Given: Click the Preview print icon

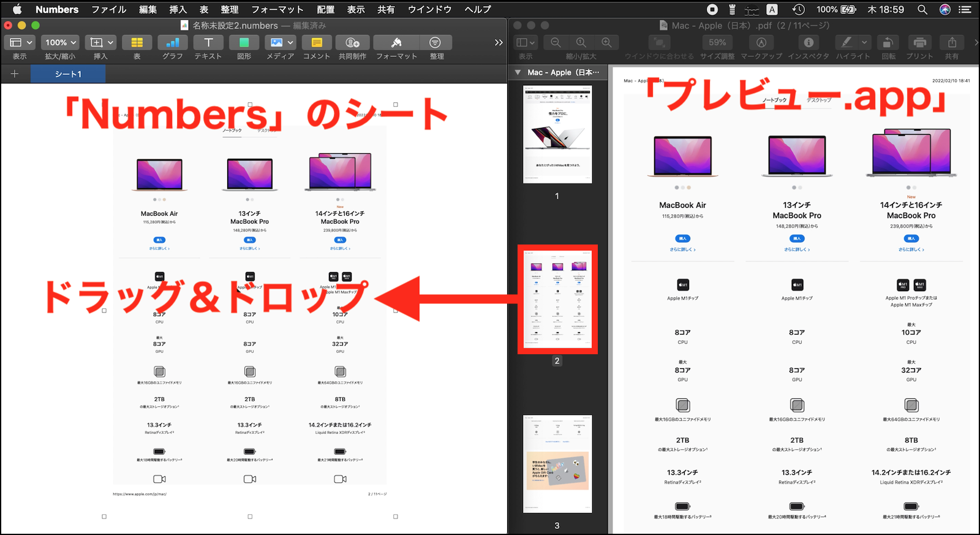Looking at the screenshot, I should [x=919, y=42].
